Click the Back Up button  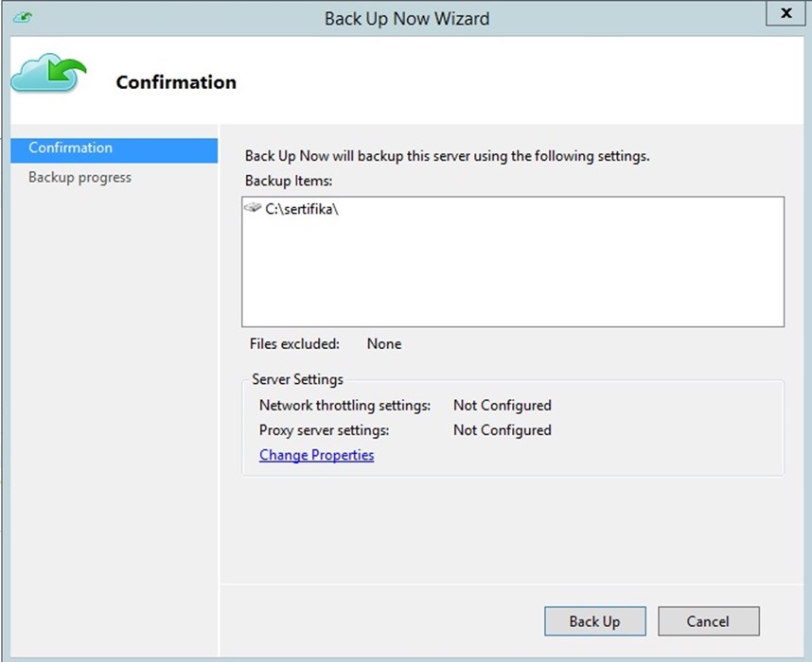click(595, 621)
